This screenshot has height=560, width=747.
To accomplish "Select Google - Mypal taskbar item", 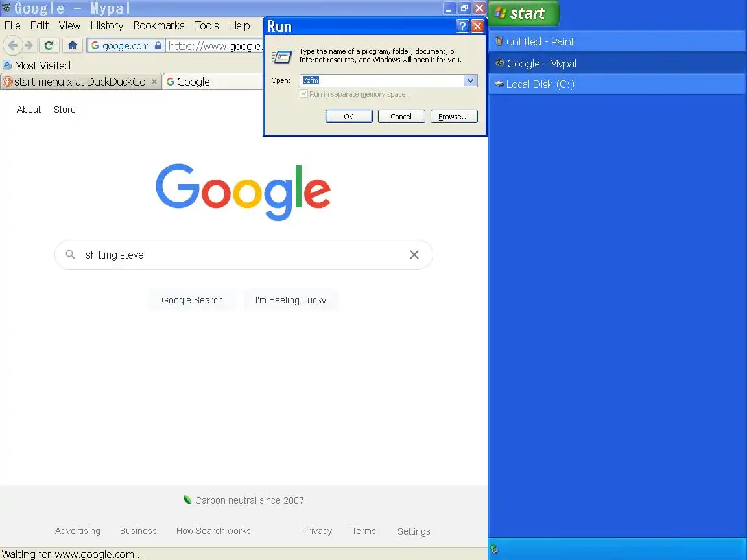I will (x=617, y=63).
